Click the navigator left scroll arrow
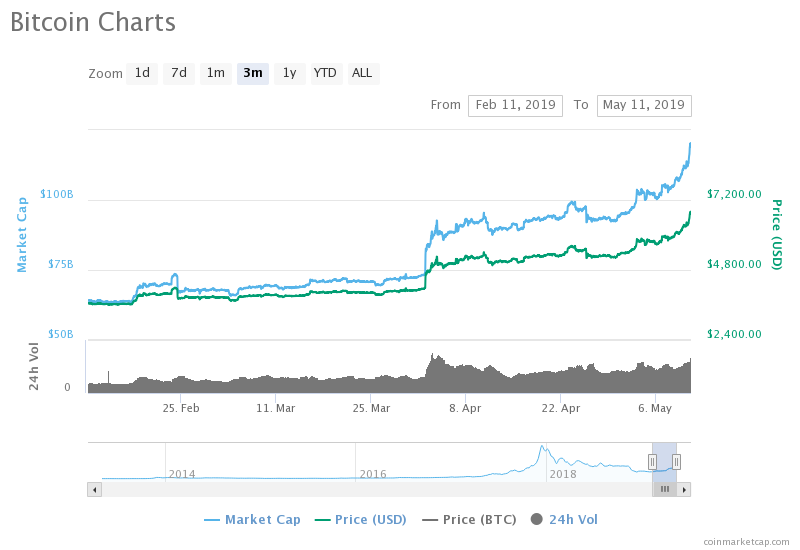The height and width of the screenshot is (550, 800). 94,490
